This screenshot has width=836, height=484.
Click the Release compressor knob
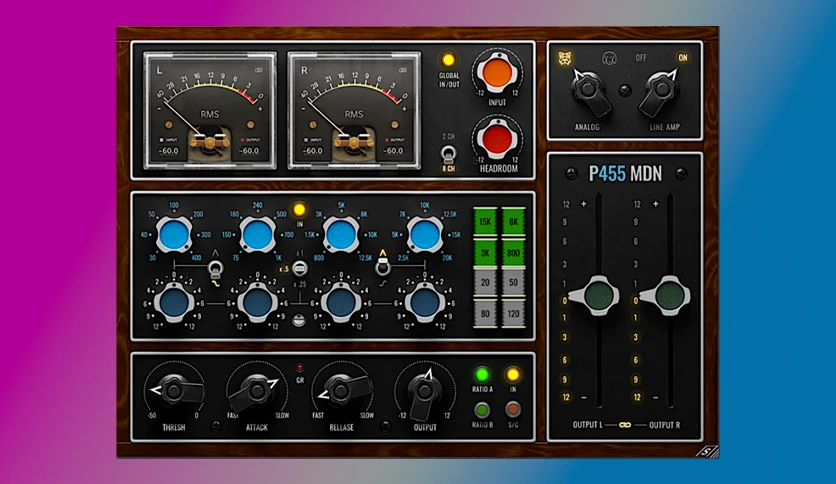[x=345, y=392]
